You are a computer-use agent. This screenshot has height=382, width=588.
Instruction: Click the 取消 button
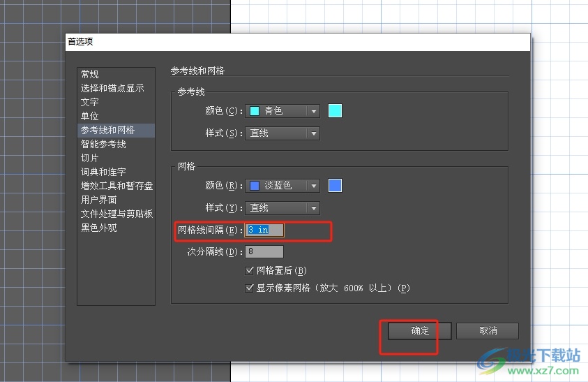(x=488, y=331)
